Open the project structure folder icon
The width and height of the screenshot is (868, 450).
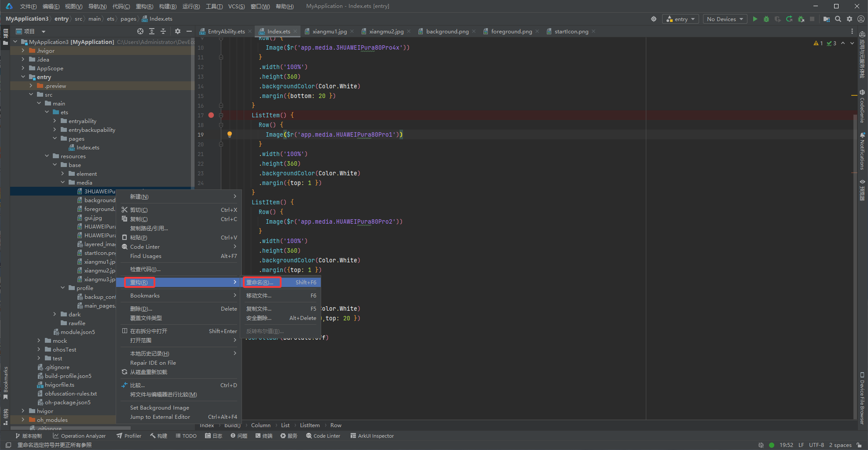pyautogui.click(x=827, y=19)
